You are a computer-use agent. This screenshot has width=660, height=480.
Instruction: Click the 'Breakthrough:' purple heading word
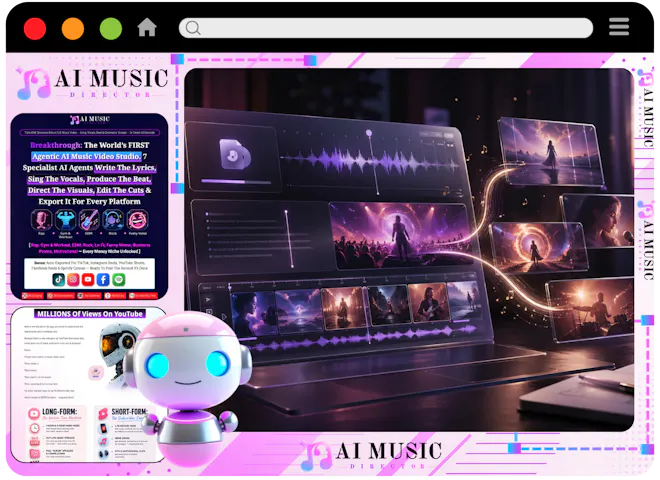click(56, 145)
